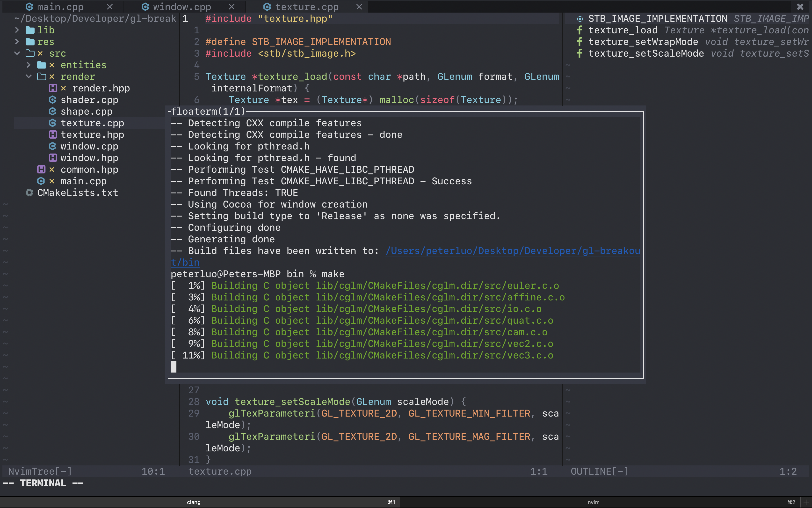Click the project root path ~/Desktop/Developer/gl-break

coord(95,18)
